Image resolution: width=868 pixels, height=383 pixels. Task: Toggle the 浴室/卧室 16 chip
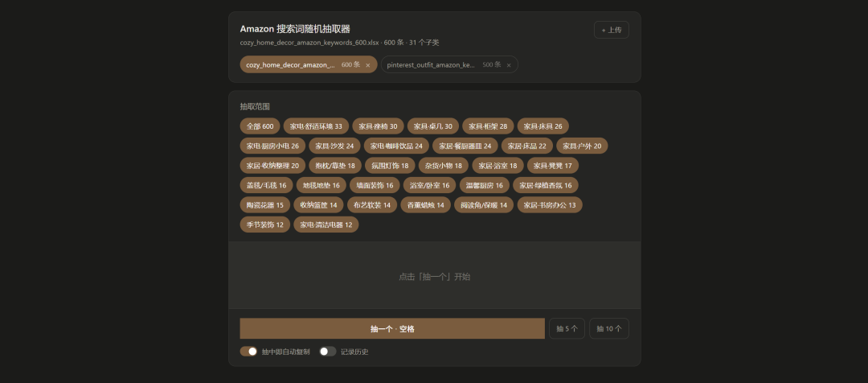click(x=429, y=185)
